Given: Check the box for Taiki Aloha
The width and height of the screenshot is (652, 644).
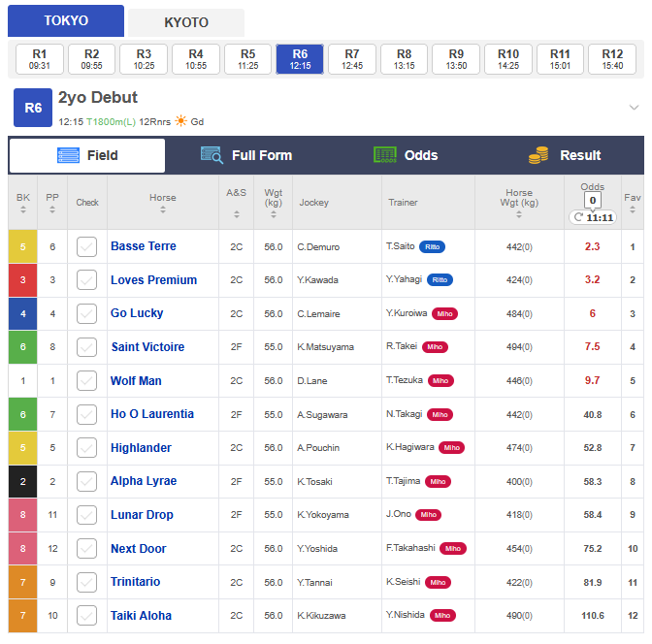Looking at the screenshot, I should [x=86, y=615].
